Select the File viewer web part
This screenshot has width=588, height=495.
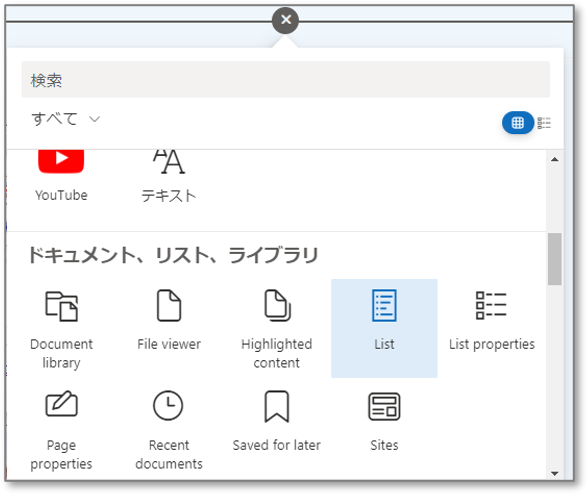coord(169,328)
